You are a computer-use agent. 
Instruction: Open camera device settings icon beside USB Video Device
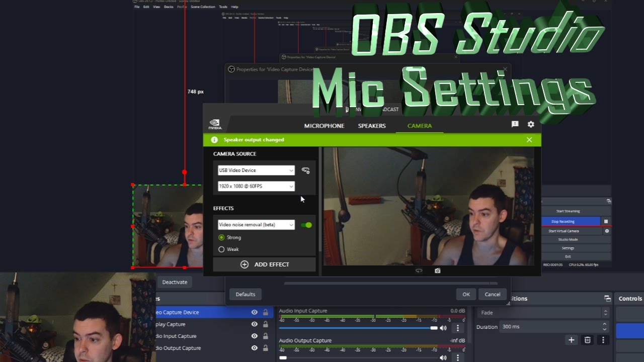point(305,170)
